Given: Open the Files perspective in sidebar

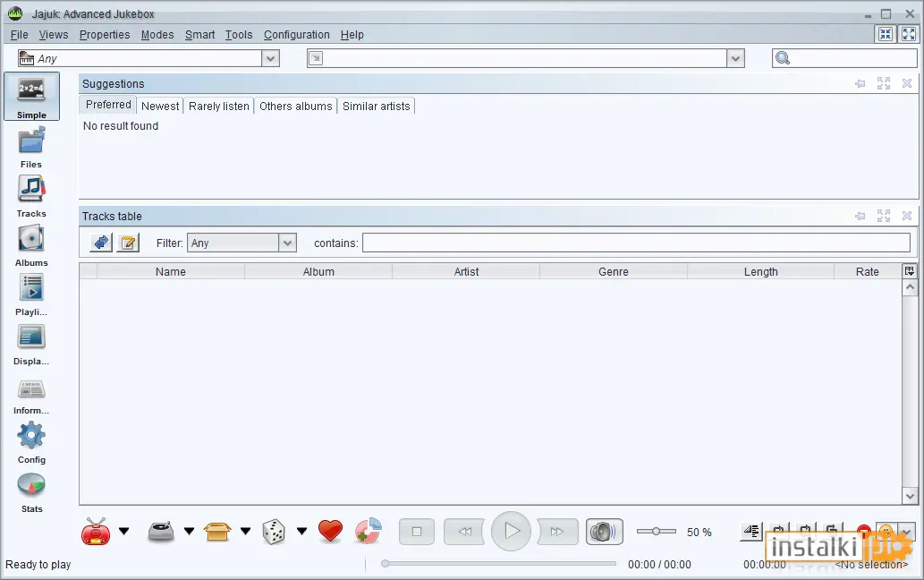Looking at the screenshot, I should [31, 148].
